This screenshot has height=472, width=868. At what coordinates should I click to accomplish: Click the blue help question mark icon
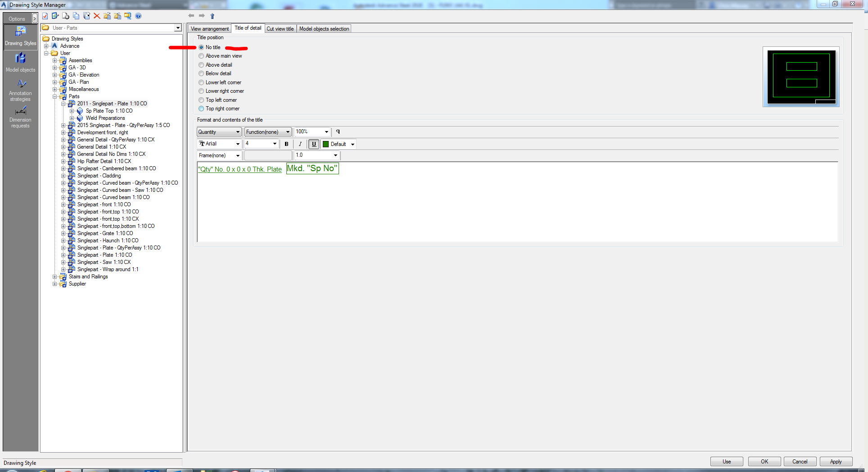[138, 16]
